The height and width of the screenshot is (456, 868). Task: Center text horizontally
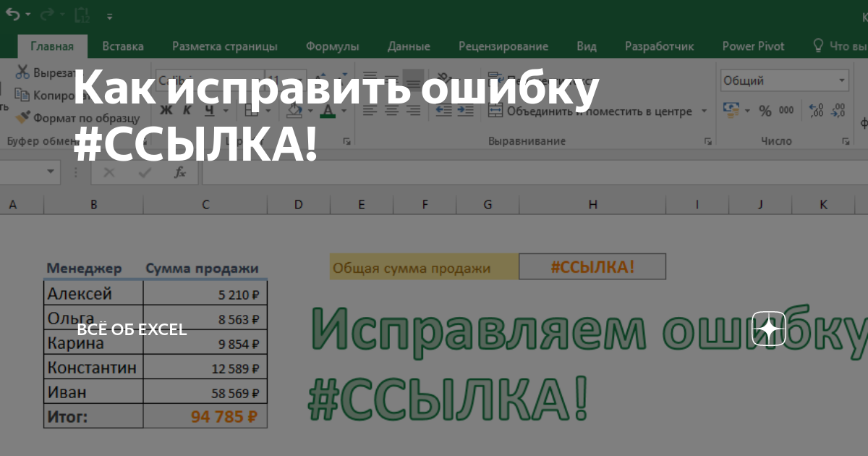[x=392, y=111]
